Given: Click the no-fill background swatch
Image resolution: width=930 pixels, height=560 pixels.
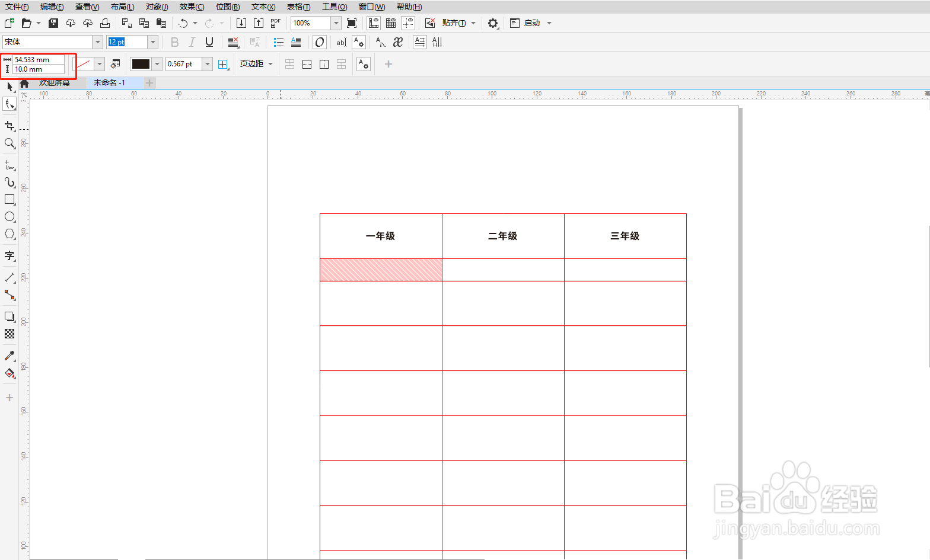Looking at the screenshot, I should pos(84,64).
